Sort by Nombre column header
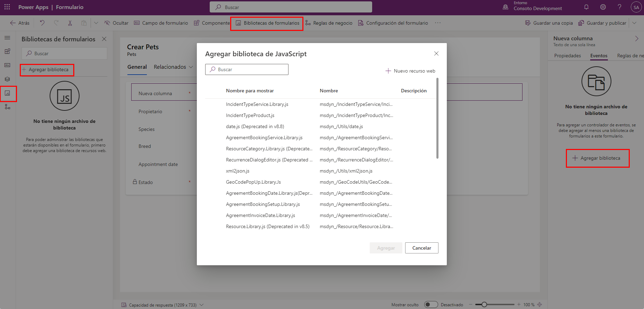The height and width of the screenshot is (309, 644). [x=329, y=91]
